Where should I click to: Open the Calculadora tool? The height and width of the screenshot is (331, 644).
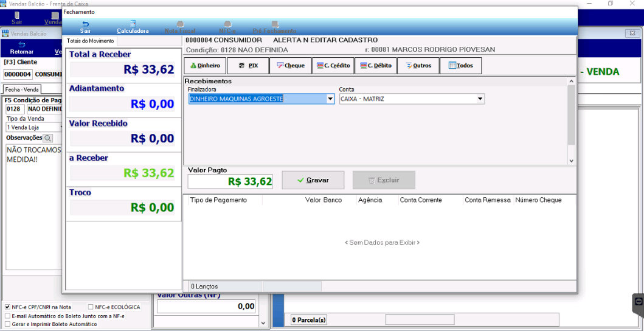point(133,27)
